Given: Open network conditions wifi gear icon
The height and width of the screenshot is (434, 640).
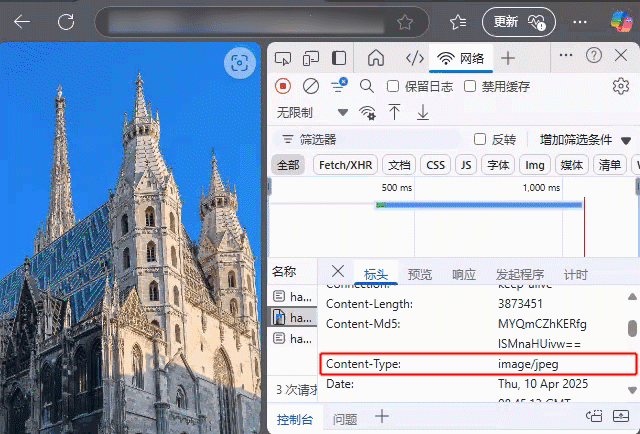Looking at the screenshot, I should point(367,112).
